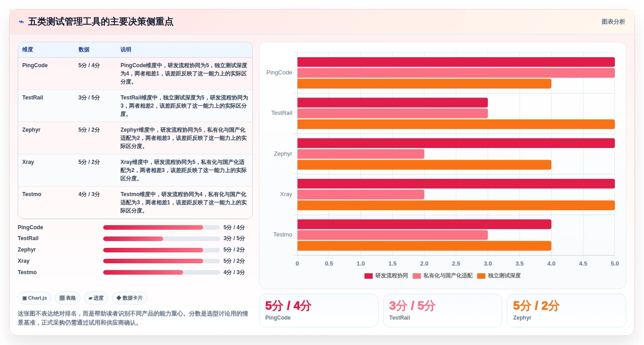
Task: Select the Chart.js tag chip
Action: 35,298
